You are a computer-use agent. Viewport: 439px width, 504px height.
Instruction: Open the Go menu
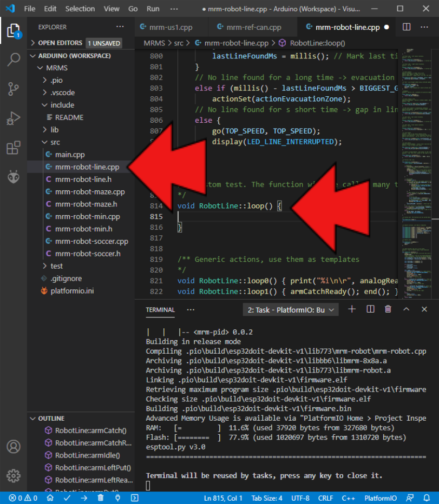(133, 9)
